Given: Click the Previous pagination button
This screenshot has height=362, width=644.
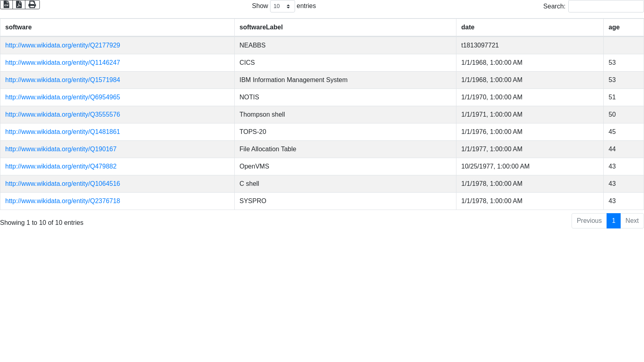Looking at the screenshot, I should click(x=589, y=221).
